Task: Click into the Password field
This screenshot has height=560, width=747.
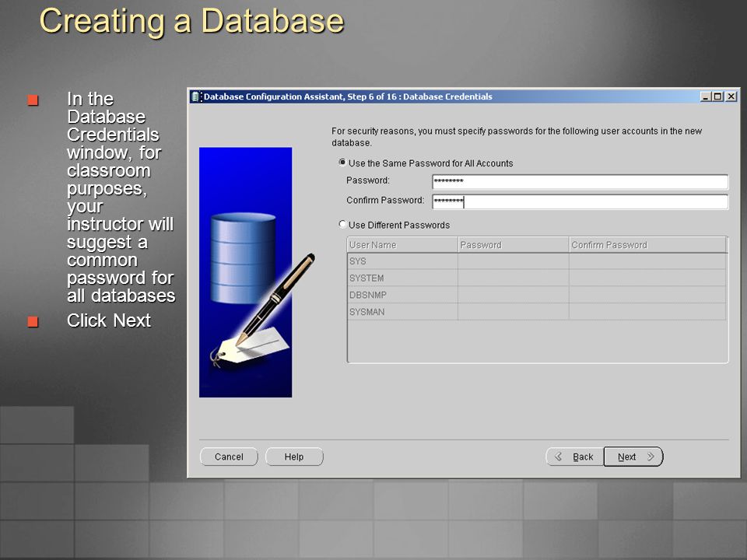Action: 580,181
